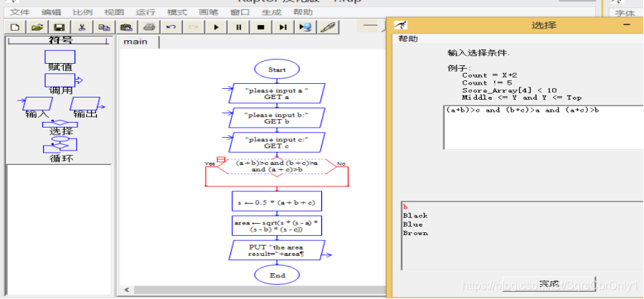Viewport: 644px width, 299px height.
Task: Toggle the ink pen toolbar icon
Action: (327, 27)
